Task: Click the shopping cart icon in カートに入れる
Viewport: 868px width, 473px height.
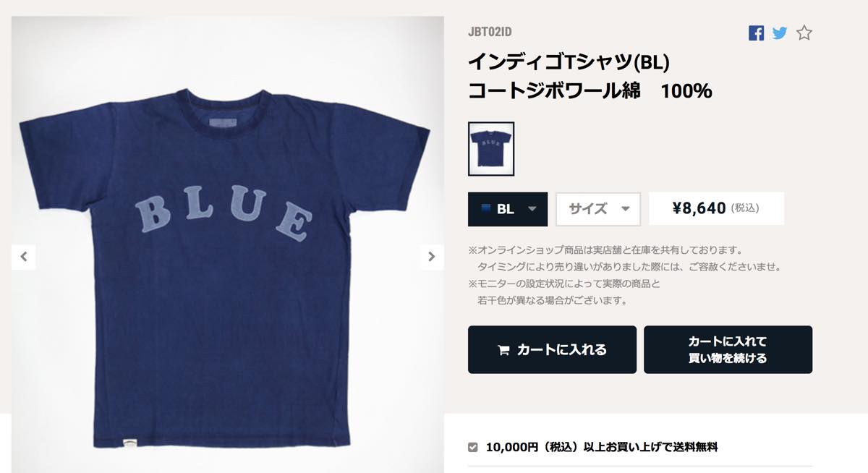Action: click(504, 350)
